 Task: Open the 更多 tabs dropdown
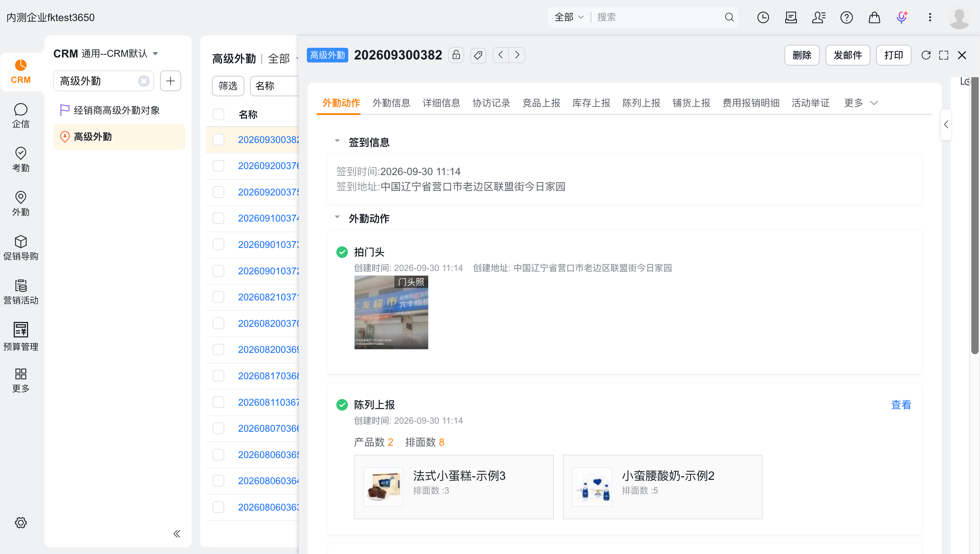[x=861, y=103]
